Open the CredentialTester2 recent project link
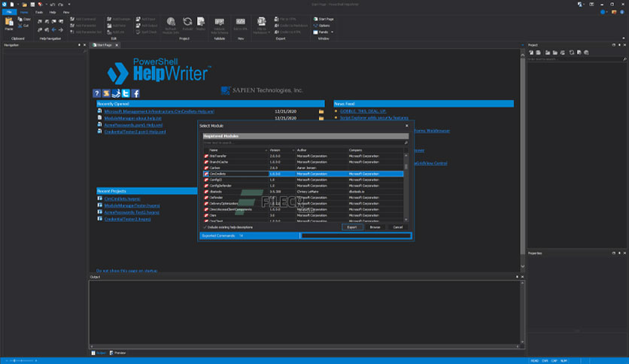Screen dimensions: 629x364 128,220
